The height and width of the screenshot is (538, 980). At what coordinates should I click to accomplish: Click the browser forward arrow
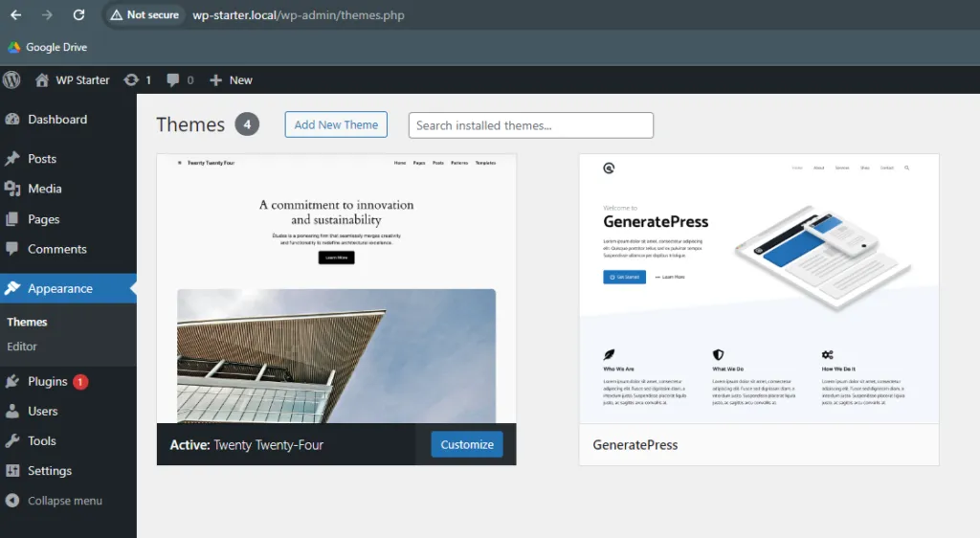pos(47,15)
